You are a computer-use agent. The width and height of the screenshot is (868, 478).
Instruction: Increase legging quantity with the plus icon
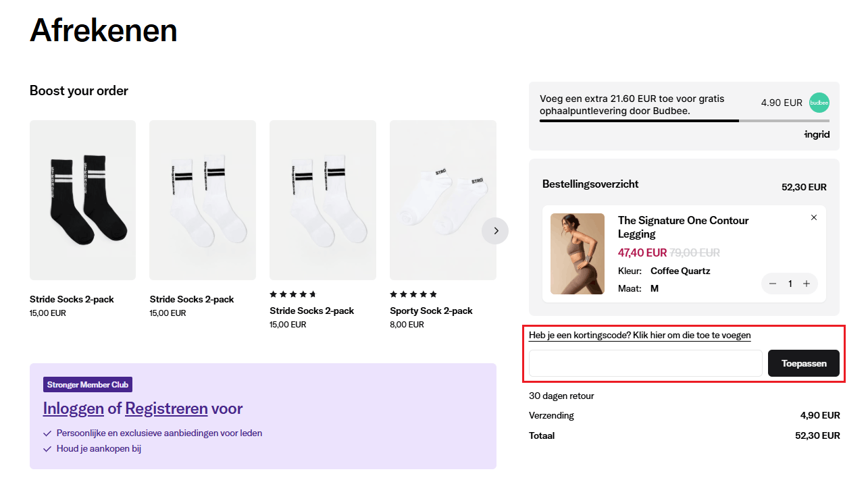(807, 284)
